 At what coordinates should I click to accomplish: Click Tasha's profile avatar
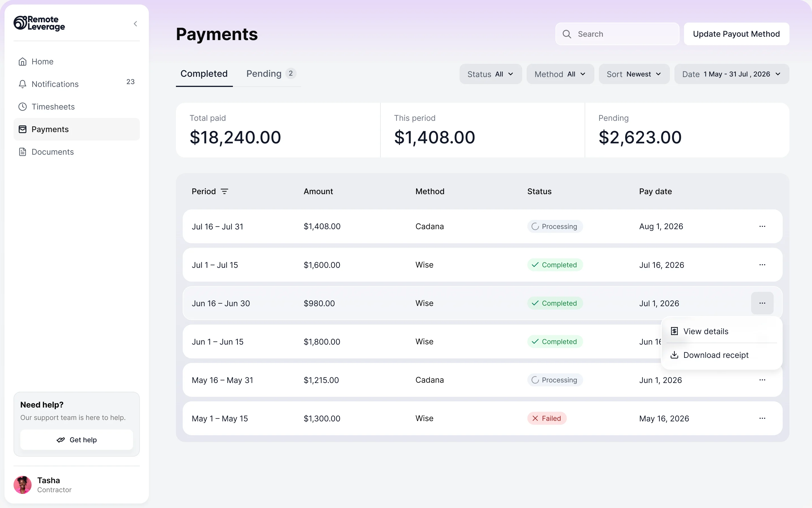pos(23,485)
